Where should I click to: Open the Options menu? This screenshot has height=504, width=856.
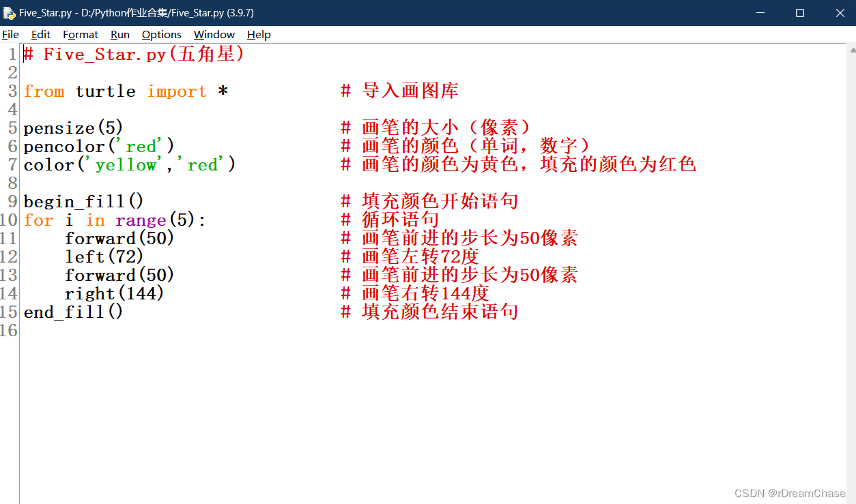162,34
